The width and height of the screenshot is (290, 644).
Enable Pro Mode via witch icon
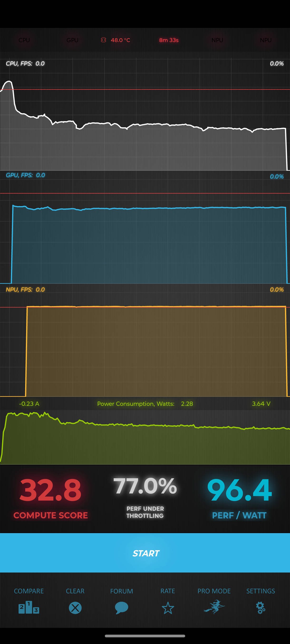(214, 607)
